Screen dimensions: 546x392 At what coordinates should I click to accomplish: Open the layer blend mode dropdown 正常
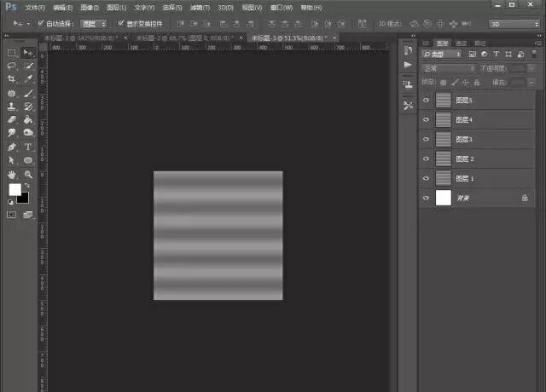coord(448,68)
